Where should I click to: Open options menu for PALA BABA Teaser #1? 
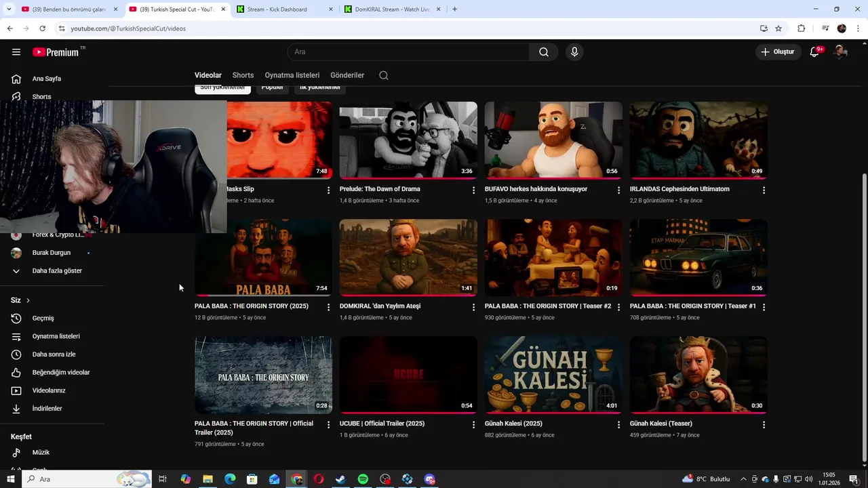(x=764, y=307)
